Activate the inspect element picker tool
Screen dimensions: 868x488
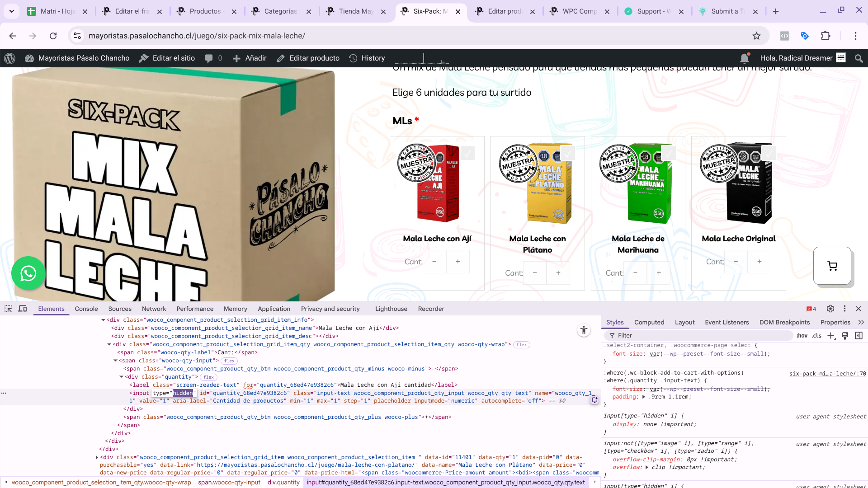click(x=8, y=309)
